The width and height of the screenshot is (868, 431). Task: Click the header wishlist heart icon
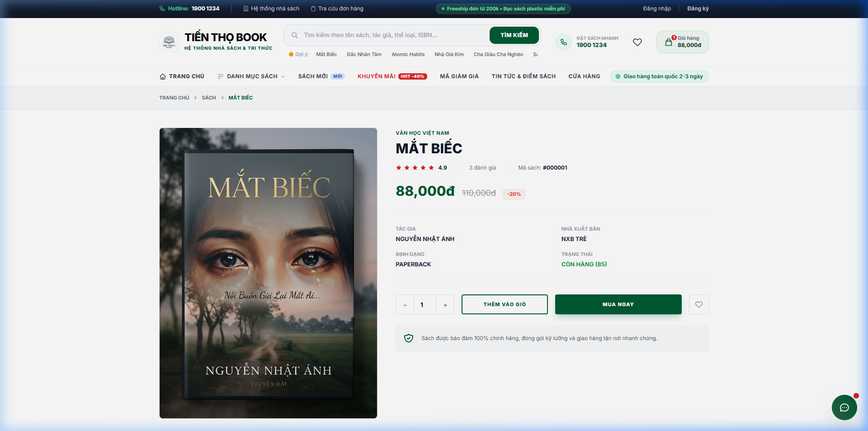(x=637, y=42)
